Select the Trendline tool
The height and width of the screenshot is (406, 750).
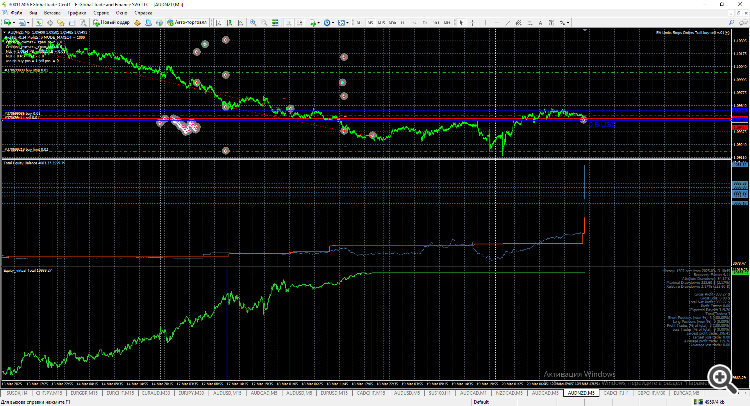(507, 22)
